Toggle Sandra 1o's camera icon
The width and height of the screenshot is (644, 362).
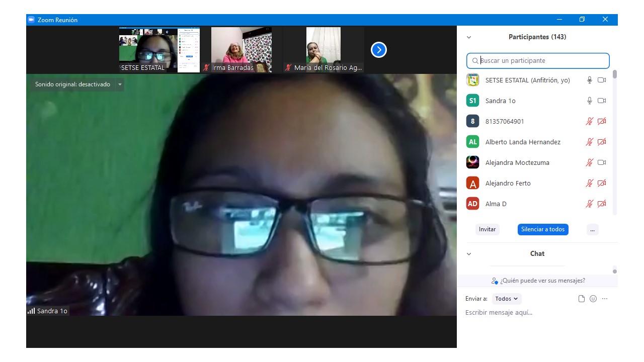pyautogui.click(x=601, y=101)
